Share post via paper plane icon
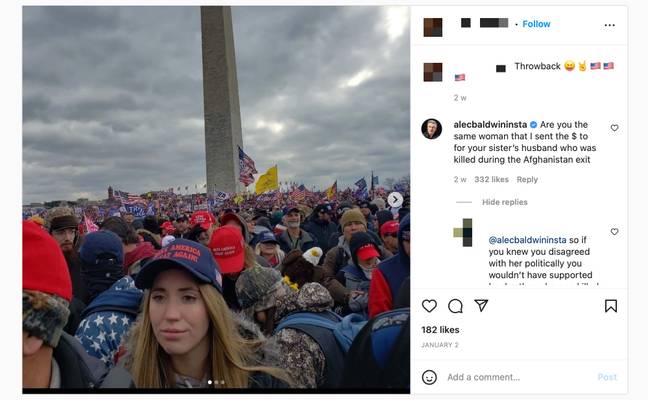The height and width of the screenshot is (400, 648). (481, 305)
